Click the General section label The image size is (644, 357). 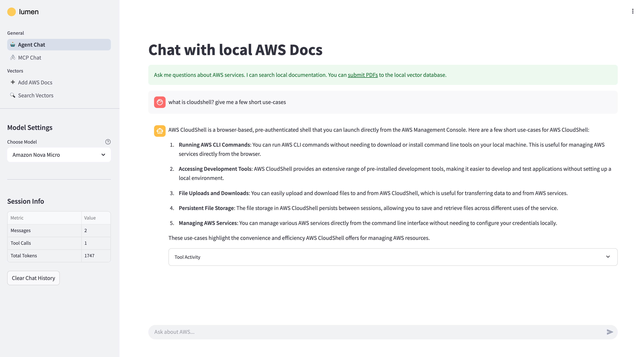(x=15, y=33)
